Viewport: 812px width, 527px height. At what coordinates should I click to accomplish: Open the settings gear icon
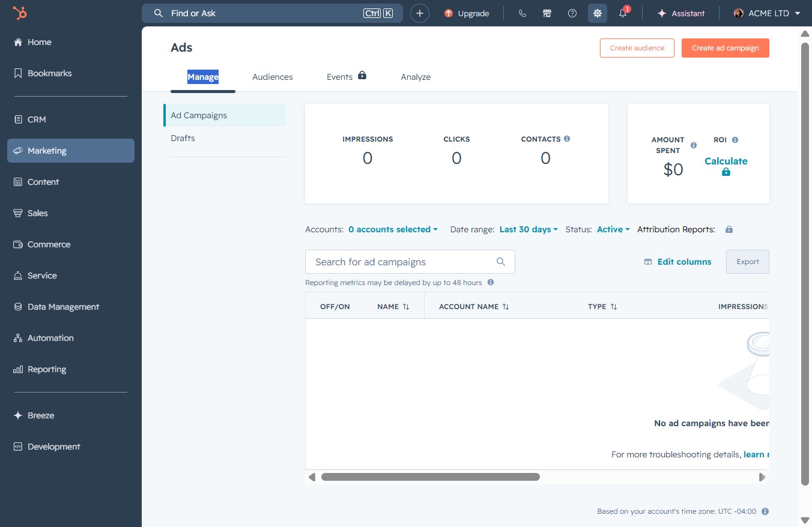598,13
